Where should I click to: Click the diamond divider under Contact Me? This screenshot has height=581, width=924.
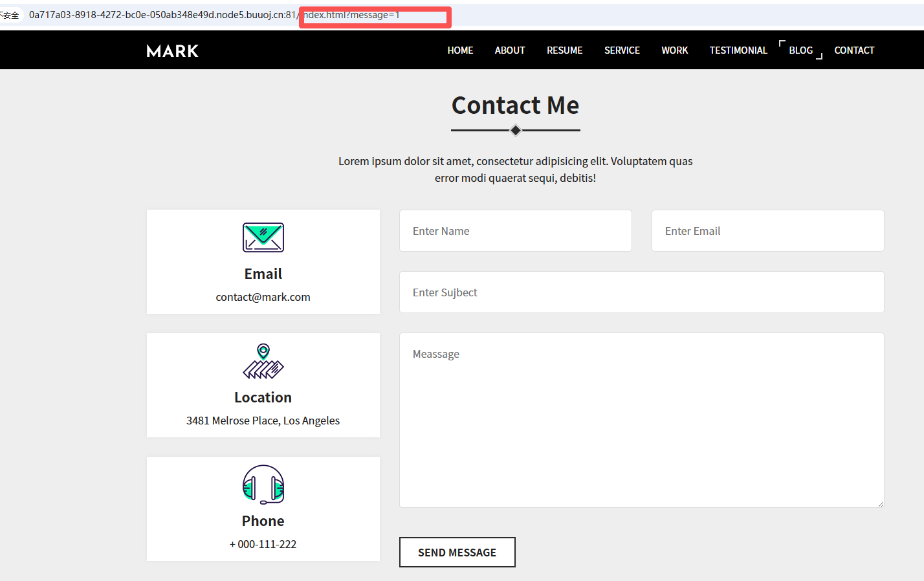pos(516,131)
